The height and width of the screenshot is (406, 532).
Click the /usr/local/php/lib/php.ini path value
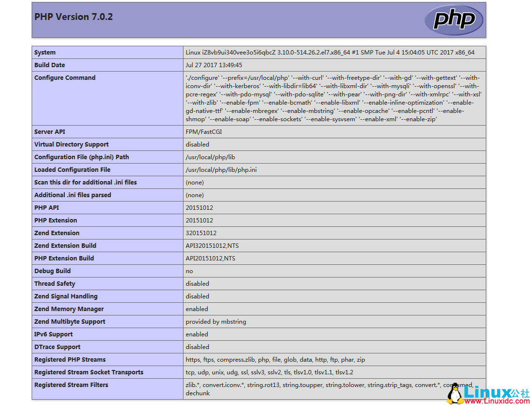point(221,170)
